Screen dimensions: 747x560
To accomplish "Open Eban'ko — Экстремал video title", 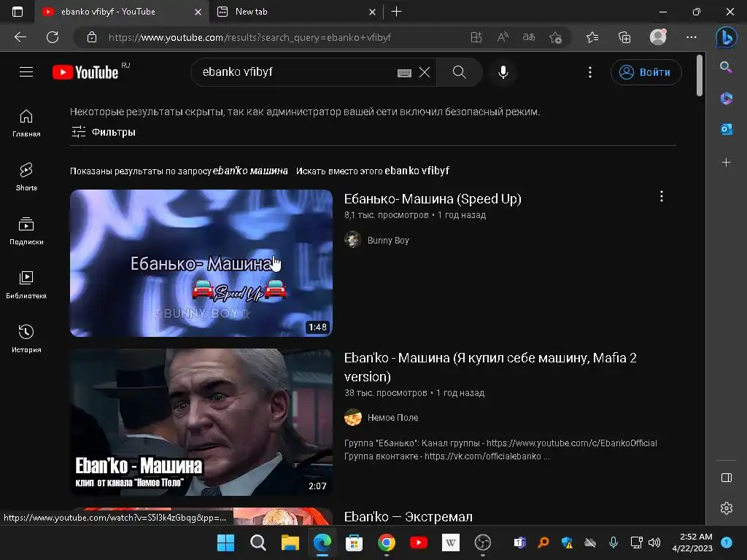I will (x=409, y=517).
